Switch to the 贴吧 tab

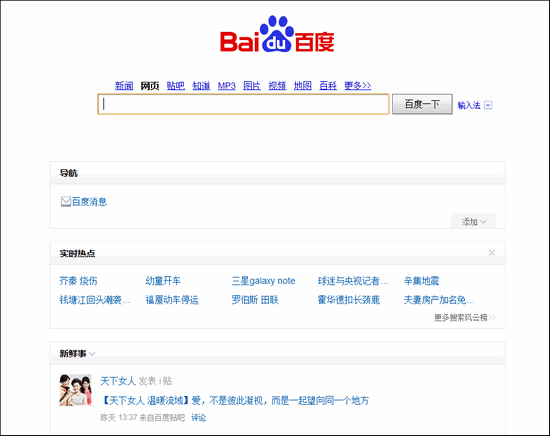coord(176,86)
